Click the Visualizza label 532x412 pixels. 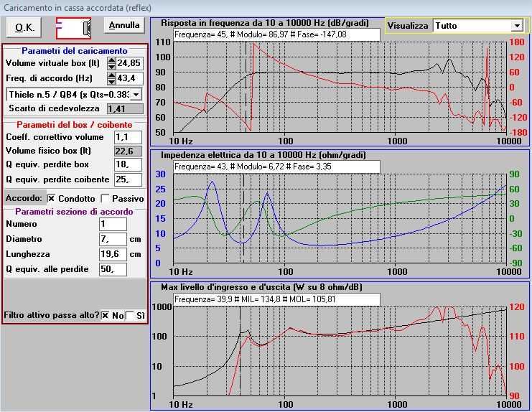coord(408,26)
